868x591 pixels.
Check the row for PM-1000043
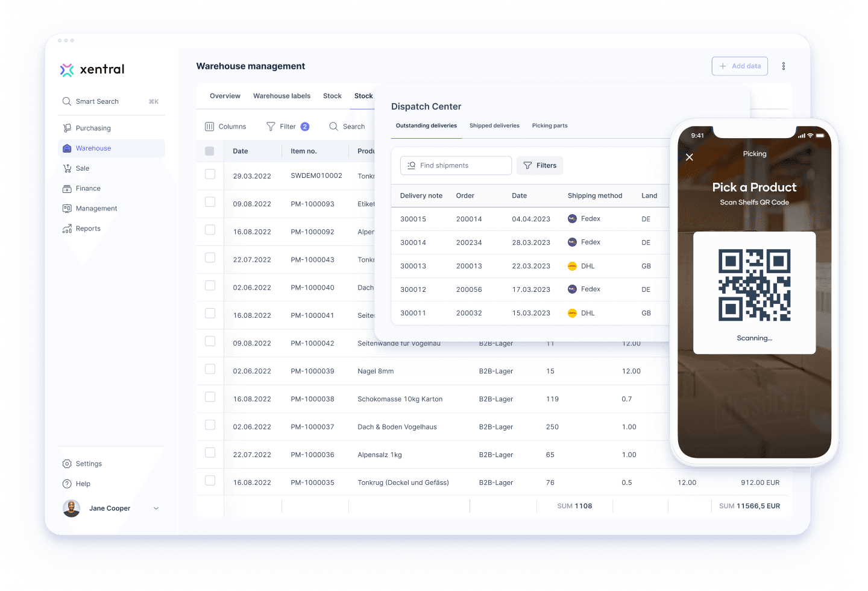pyautogui.click(x=210, y=258)
